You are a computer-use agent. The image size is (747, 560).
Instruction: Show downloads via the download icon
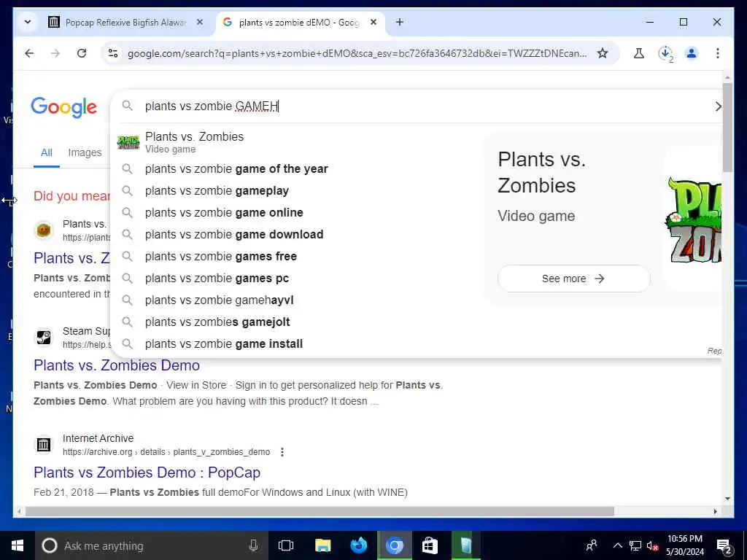[665, 53]
